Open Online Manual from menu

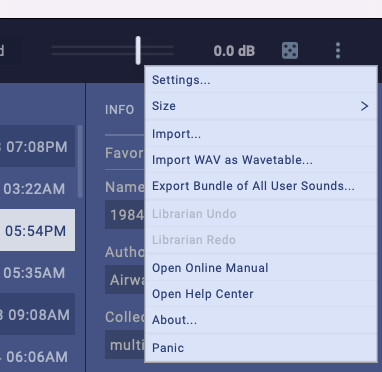[x=261, y=268]
